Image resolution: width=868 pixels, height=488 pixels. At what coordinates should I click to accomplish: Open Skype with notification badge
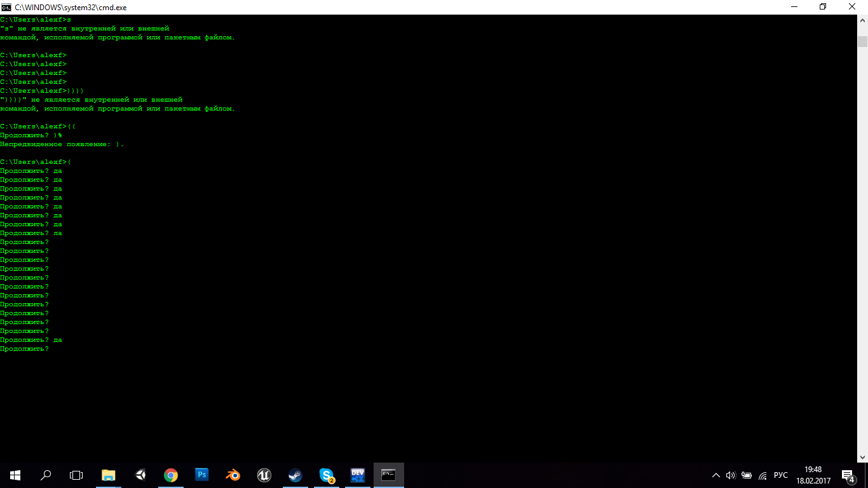pos(327,475)
